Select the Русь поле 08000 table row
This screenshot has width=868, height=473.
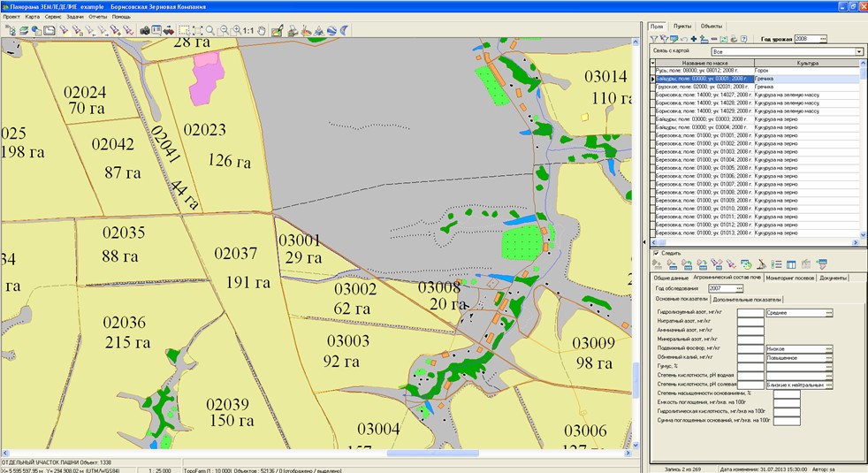(x=703, y=71)
